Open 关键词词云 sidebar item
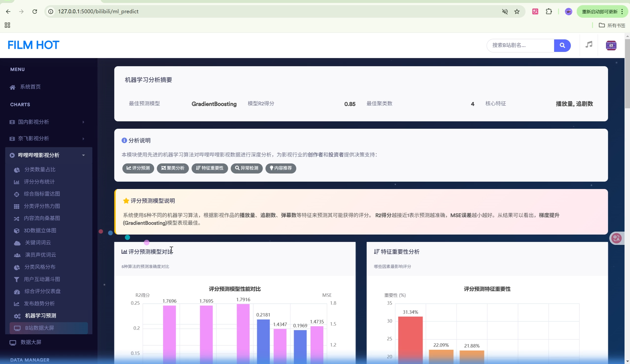This screenshot has width=630, height=364. (38, 242)
